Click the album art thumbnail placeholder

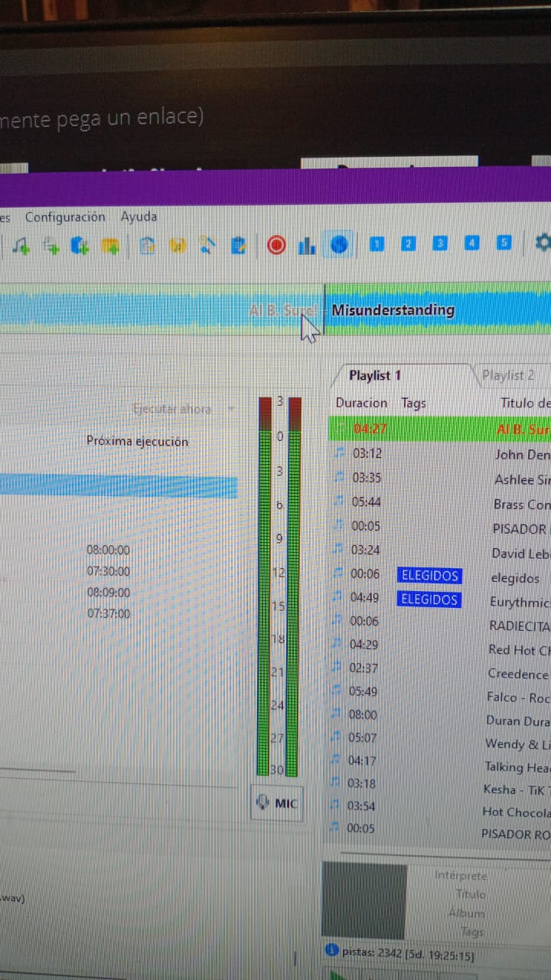(364, 900)
